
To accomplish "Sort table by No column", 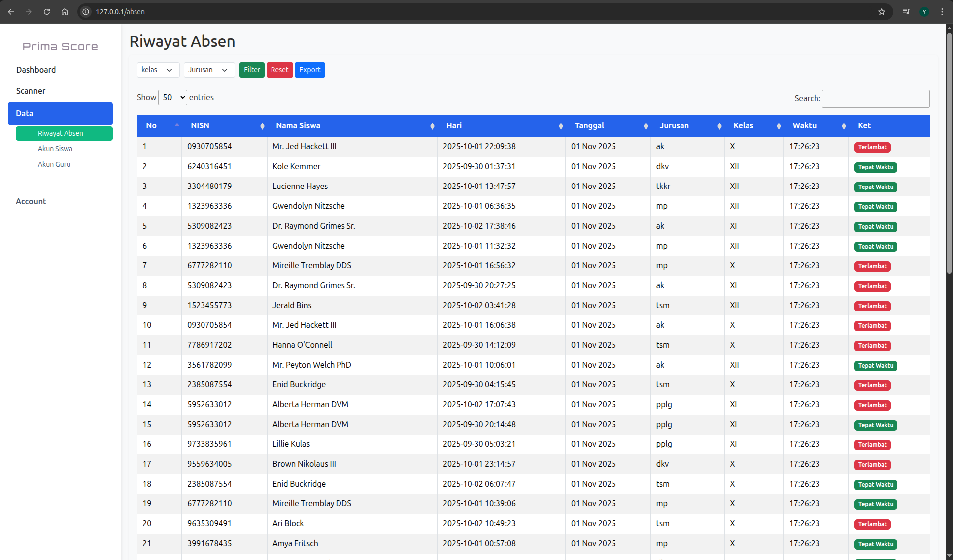I will click(x=159, y=126).
